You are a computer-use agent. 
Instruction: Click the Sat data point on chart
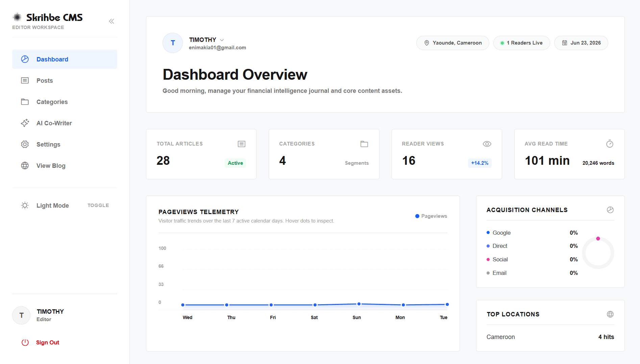point(315,305)
